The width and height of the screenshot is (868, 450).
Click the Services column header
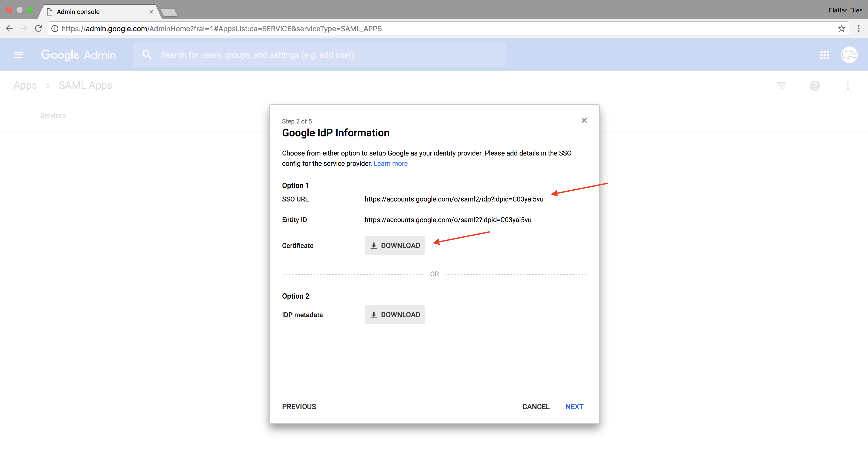(x=53, y=115)
